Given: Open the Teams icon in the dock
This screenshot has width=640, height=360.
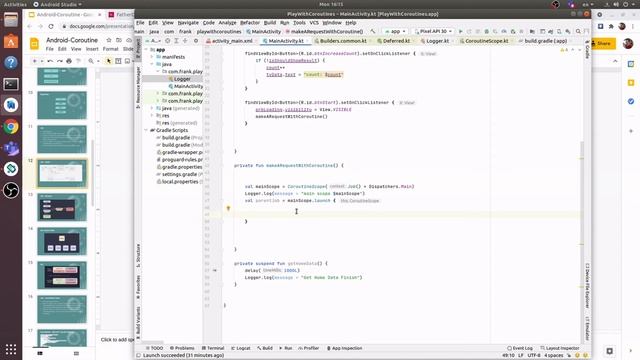Looking at the screenshot, I should pos(11,148).
